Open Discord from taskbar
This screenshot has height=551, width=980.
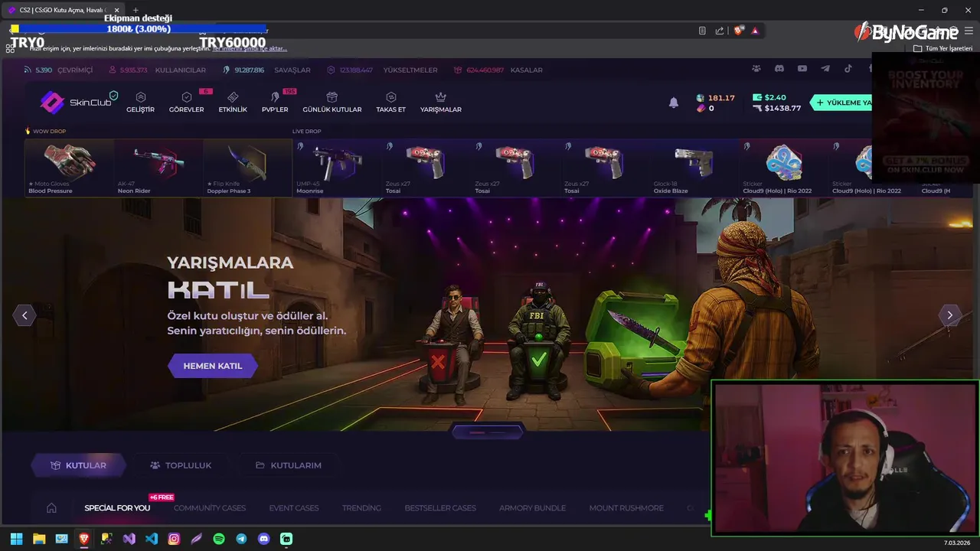(264, 539)
